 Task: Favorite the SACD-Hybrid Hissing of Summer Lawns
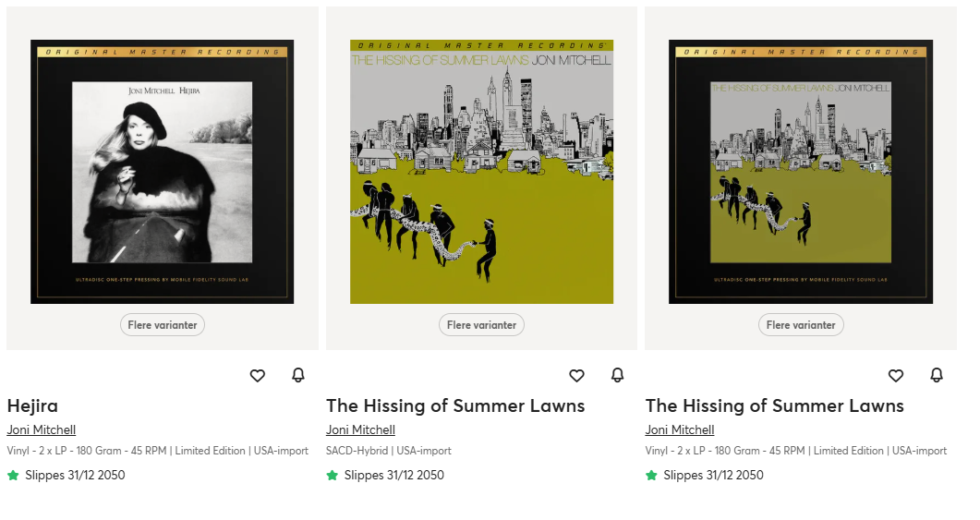[x=576, y=375]
